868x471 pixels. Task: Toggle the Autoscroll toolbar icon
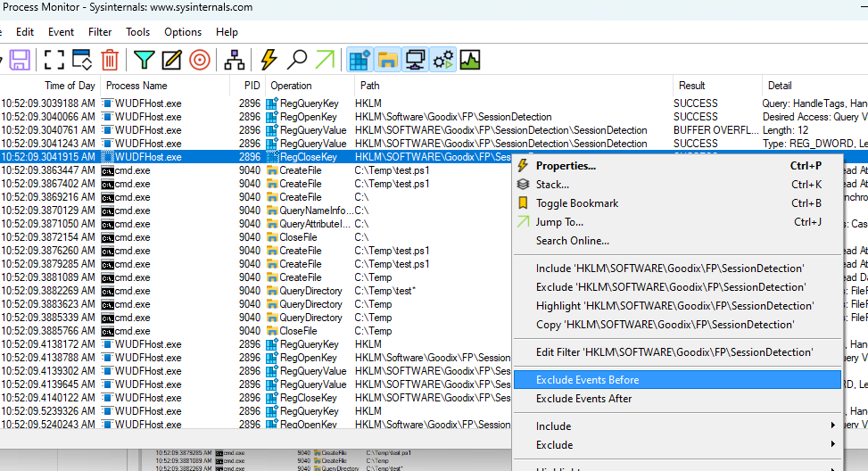pyautogui.click(x=82, y=60)
